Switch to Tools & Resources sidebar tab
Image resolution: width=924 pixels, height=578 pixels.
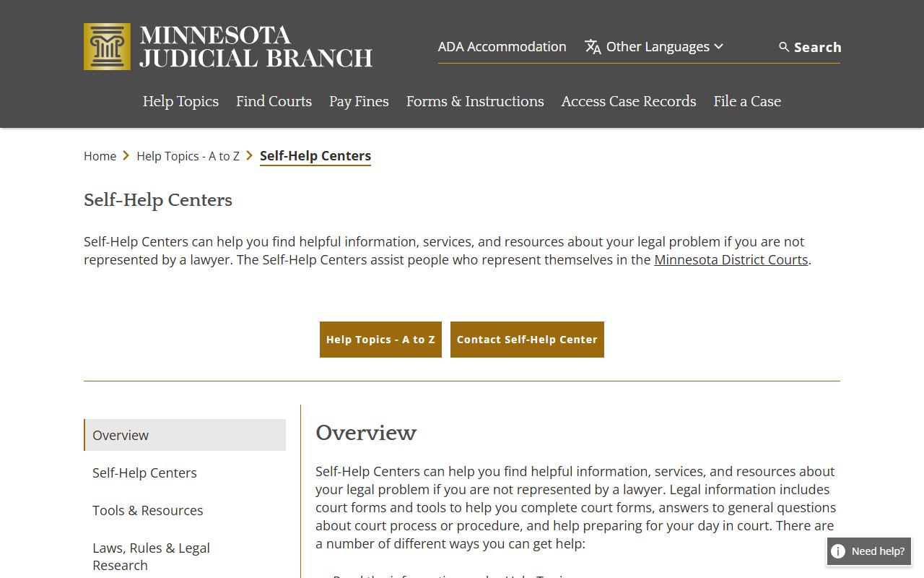point(148,510)
